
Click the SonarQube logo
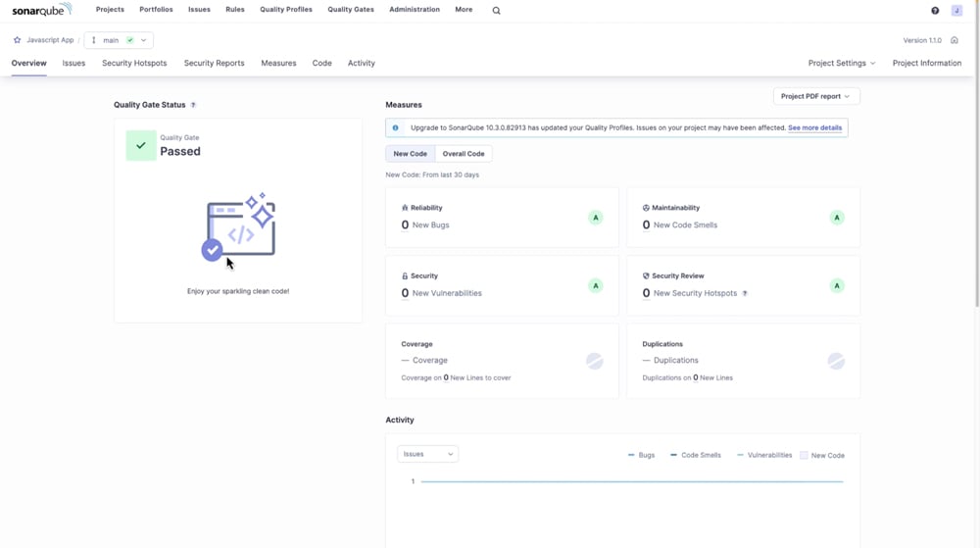pos(41,10)
